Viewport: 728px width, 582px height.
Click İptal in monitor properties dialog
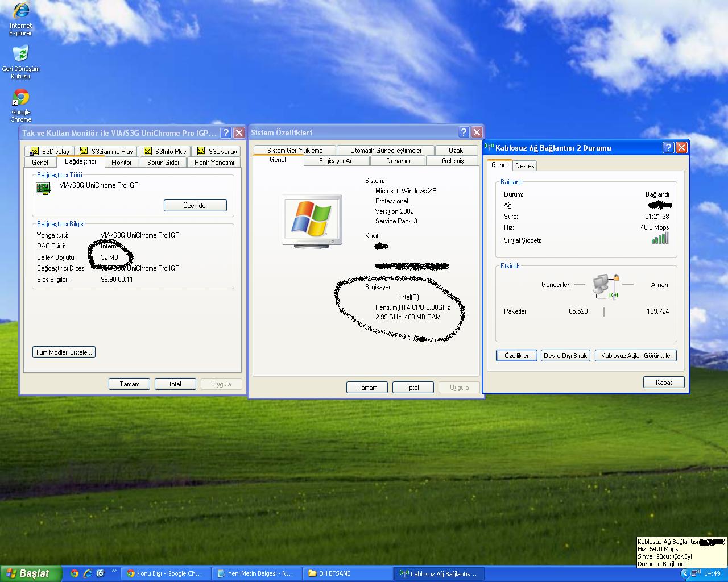(x=175, y=384)
